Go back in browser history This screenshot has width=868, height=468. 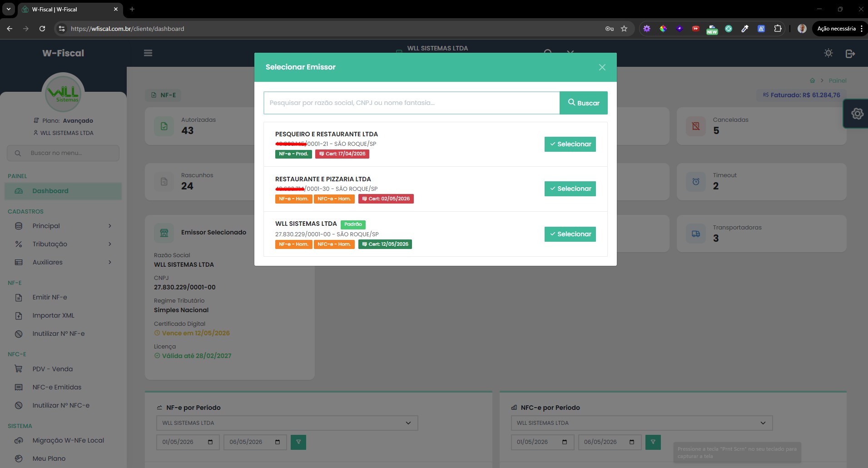10,29
